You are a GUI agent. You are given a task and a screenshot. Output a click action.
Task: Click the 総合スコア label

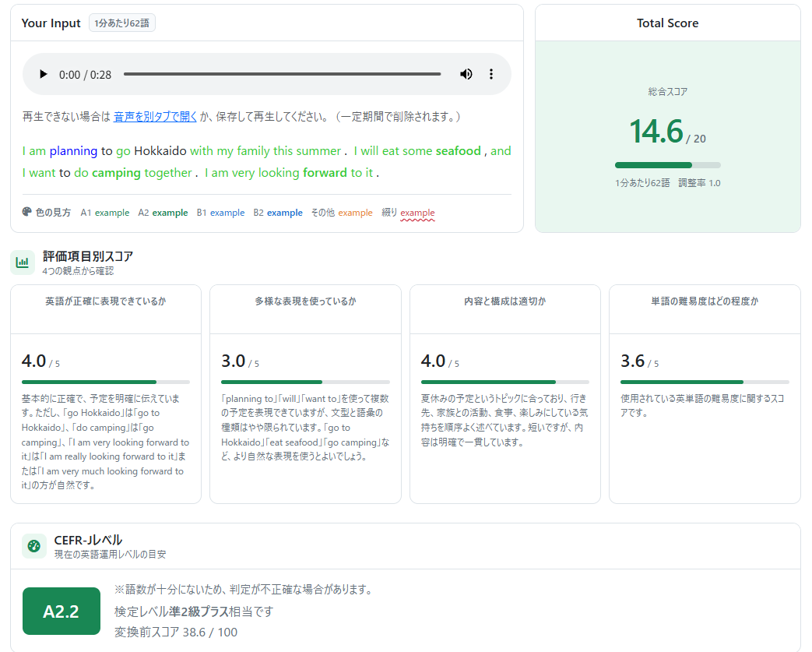coord(667,92)
